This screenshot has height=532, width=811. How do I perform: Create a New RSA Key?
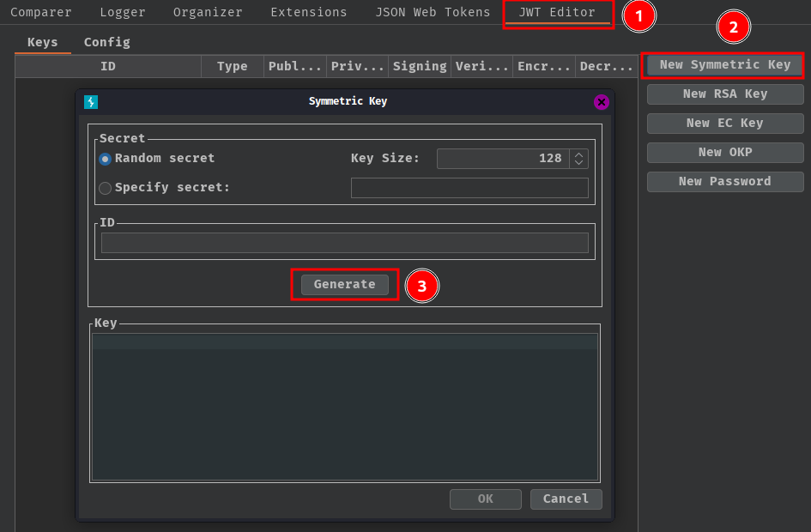click(x=725, y=94)
